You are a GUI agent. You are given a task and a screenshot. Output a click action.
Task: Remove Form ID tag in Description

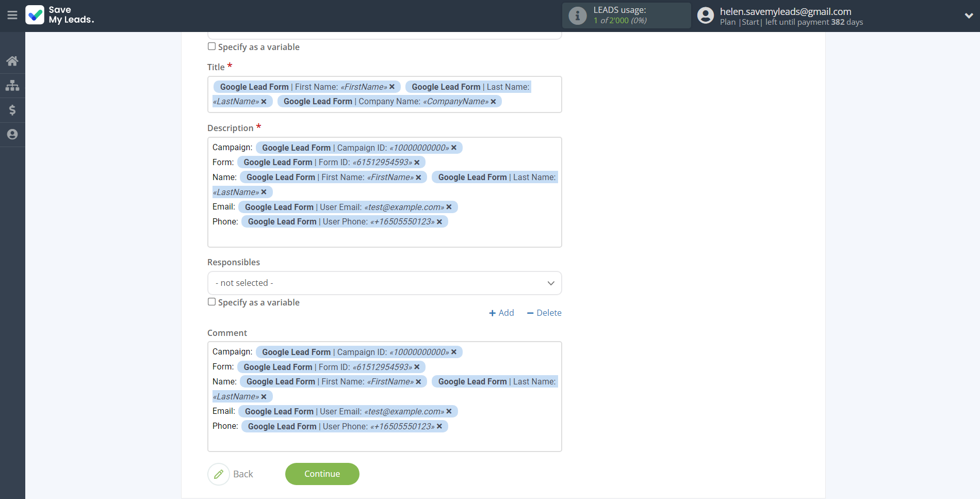coord(417,163)
